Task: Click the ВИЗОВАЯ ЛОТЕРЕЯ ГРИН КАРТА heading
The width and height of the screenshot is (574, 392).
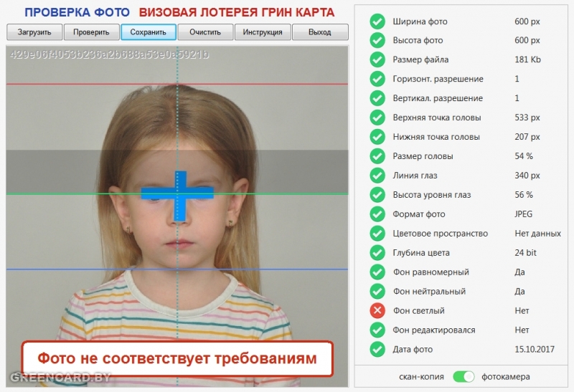Action: tap(237, 12)
